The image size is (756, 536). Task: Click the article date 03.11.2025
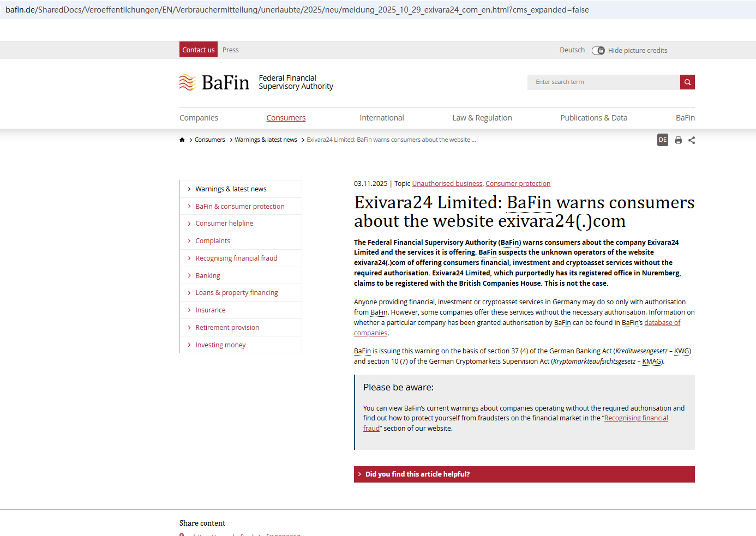point(371,184)
